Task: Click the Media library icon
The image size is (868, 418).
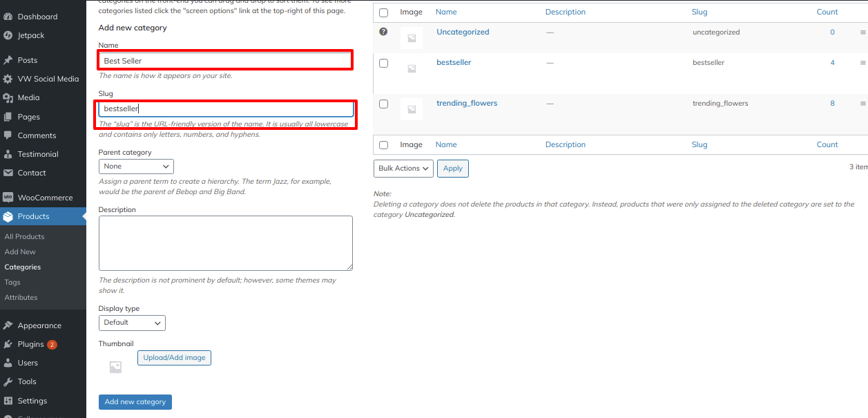Action: [x=8, y=97]
